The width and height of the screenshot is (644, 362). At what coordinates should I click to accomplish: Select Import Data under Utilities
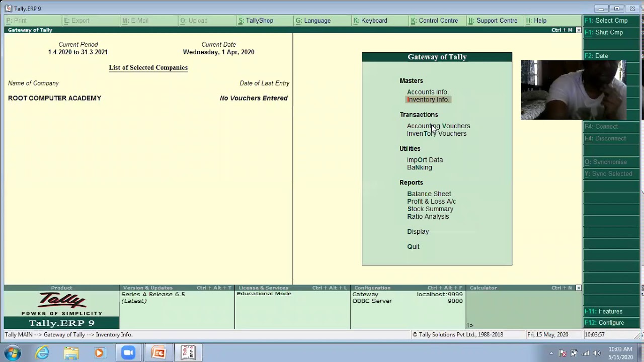(425, 160)
